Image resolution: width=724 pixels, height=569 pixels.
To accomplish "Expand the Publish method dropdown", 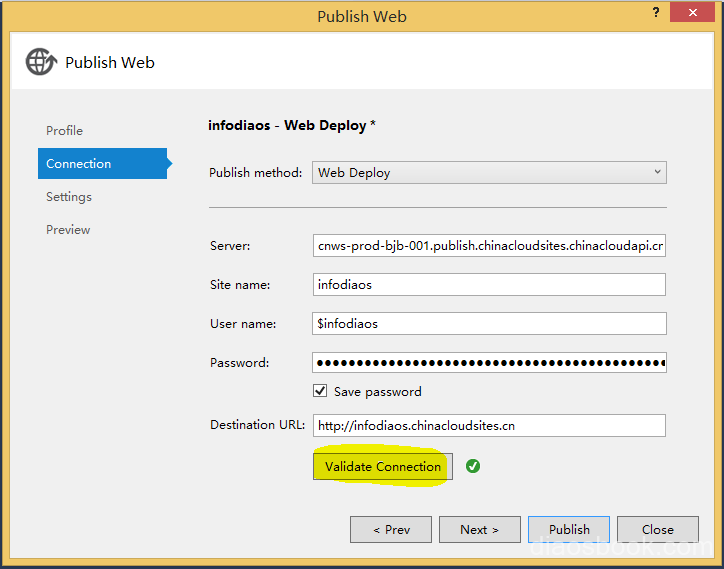I will click(x=489, y=172).
